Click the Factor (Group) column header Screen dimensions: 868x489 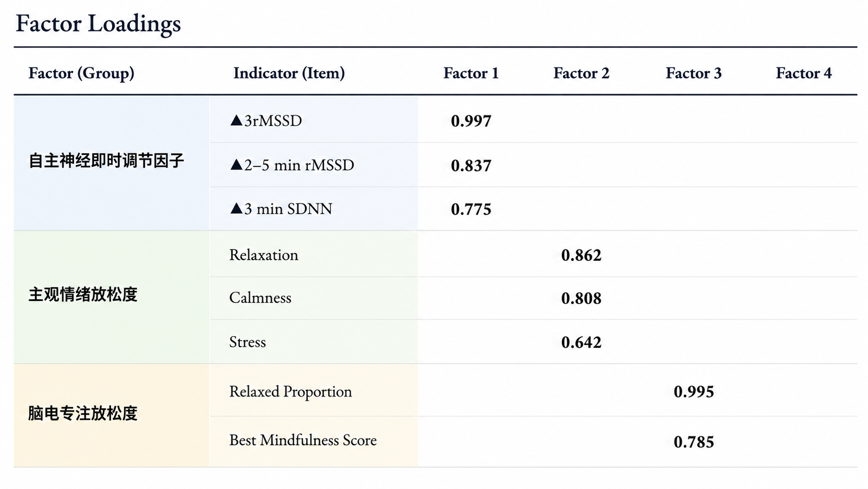tap(82, 73)
